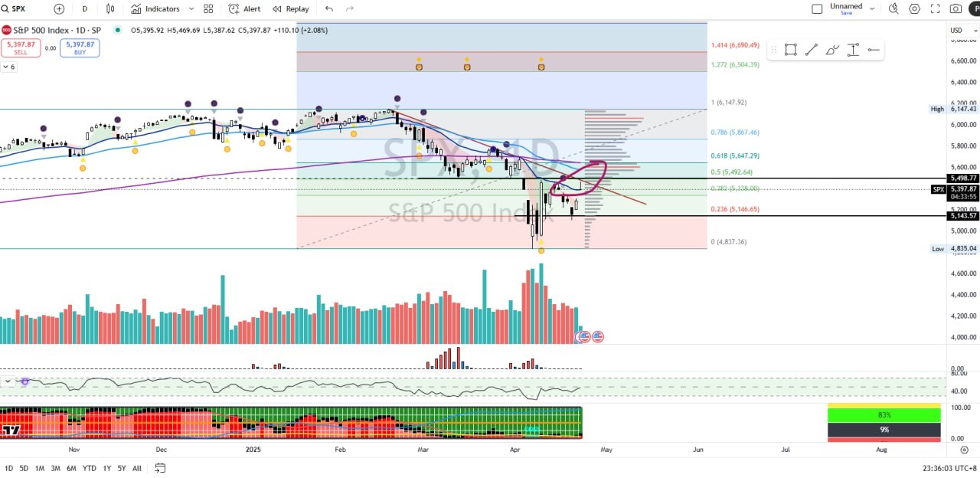Select the brush drawing tool
Image resolution: width=980 pixels, height=478 pixels.
tap(832, 50)
